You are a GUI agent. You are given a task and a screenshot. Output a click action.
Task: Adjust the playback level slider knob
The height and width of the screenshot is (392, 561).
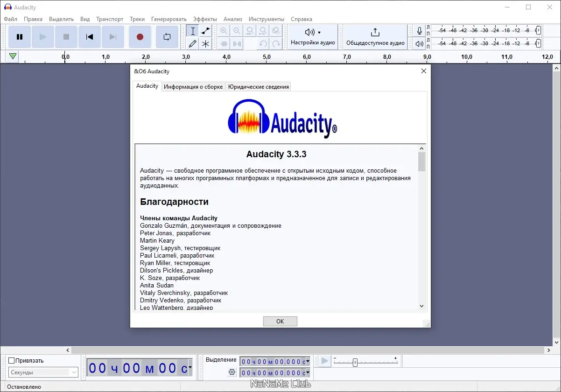(538, 43)
